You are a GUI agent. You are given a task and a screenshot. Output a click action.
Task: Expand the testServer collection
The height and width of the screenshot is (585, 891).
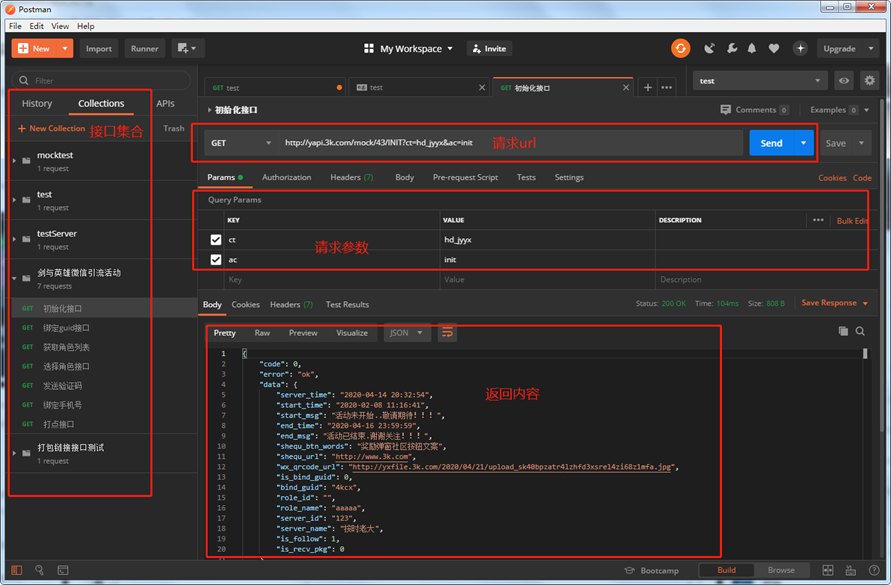[x=14, y=239]
